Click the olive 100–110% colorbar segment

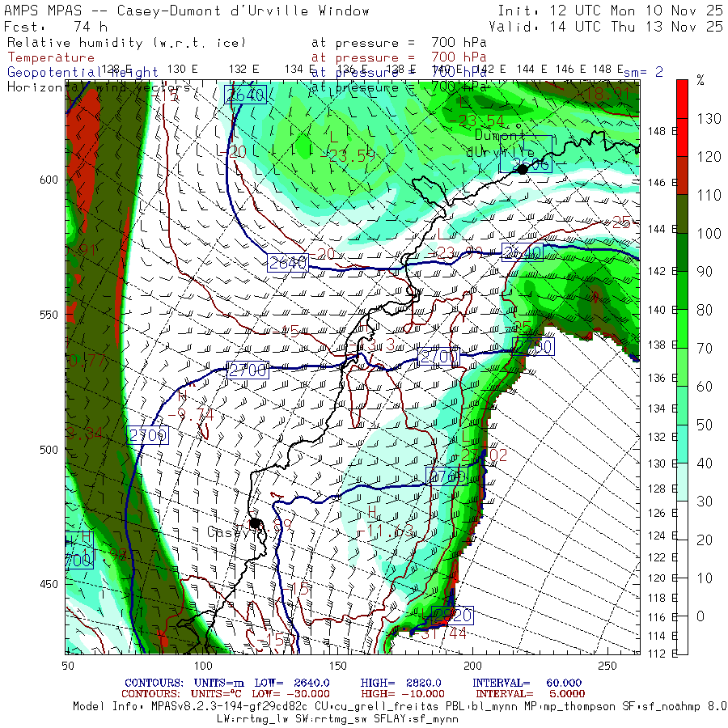click(682, 214)
